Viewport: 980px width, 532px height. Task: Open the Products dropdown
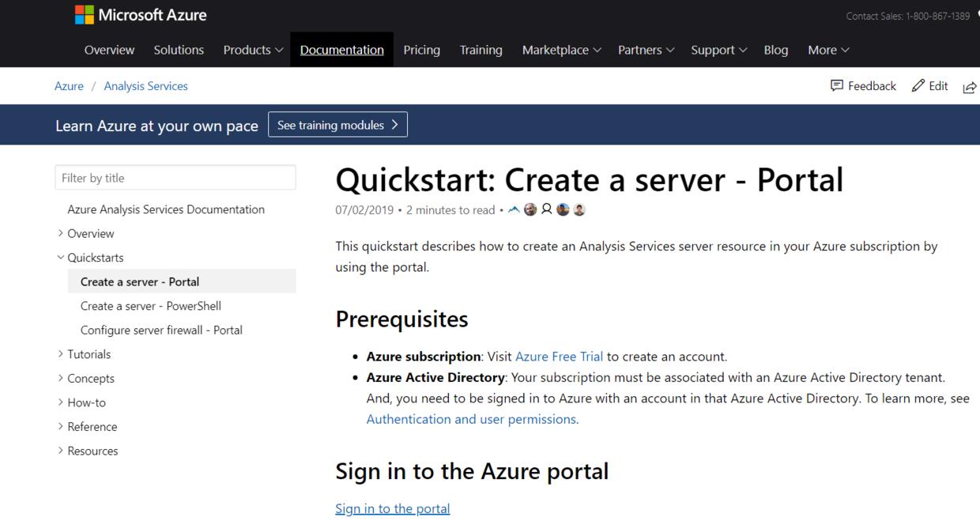coord(252,49)
